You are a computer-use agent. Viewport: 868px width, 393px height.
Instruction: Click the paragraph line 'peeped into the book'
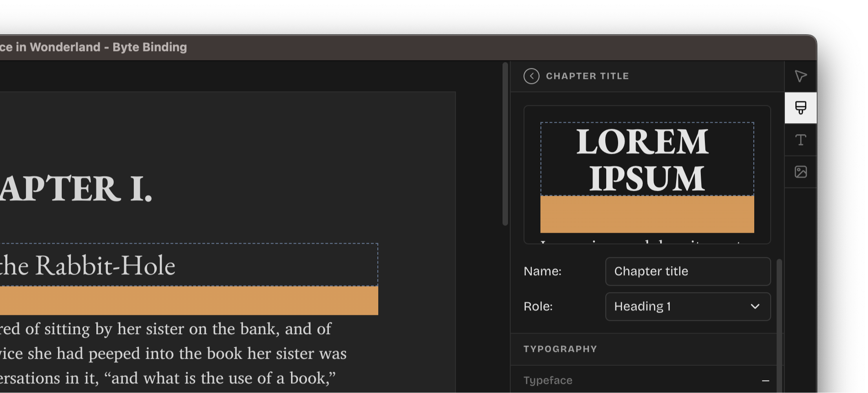[x=173, y=354]
